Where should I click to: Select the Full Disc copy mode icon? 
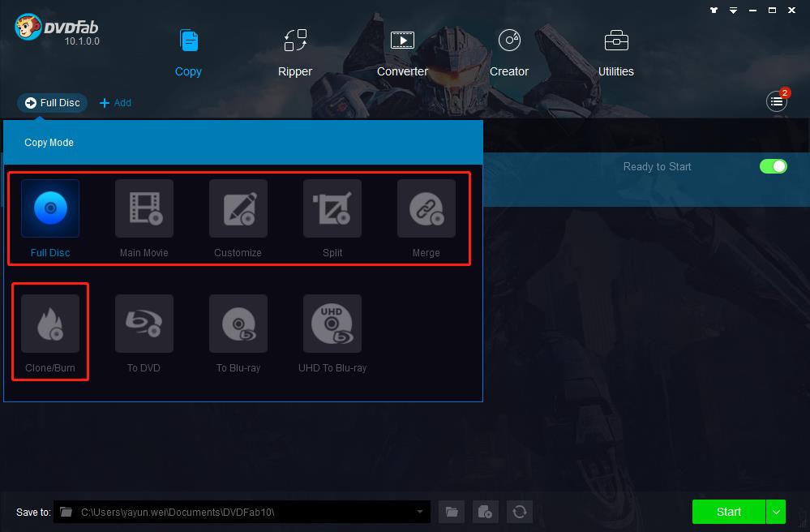[x=50, y=208]
